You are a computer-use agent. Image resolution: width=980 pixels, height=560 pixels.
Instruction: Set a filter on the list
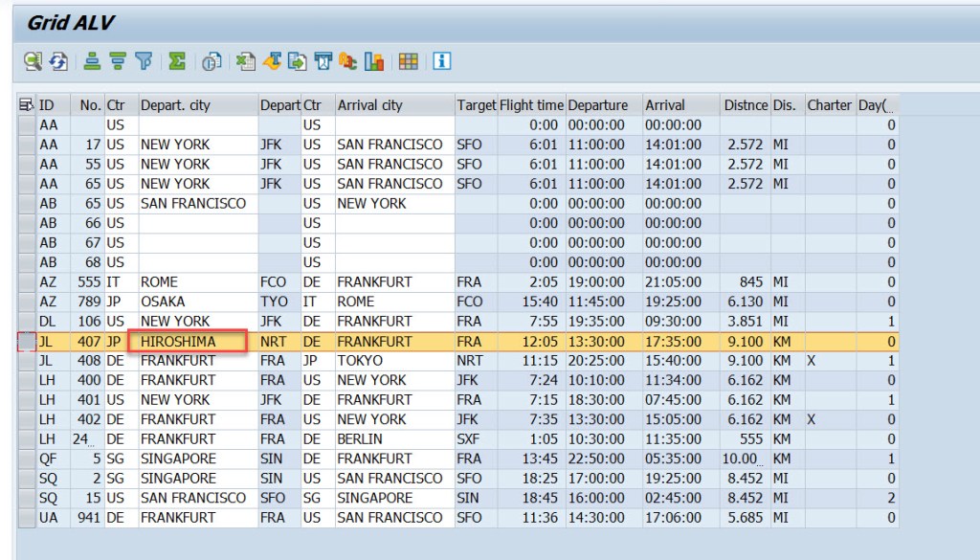143,61
